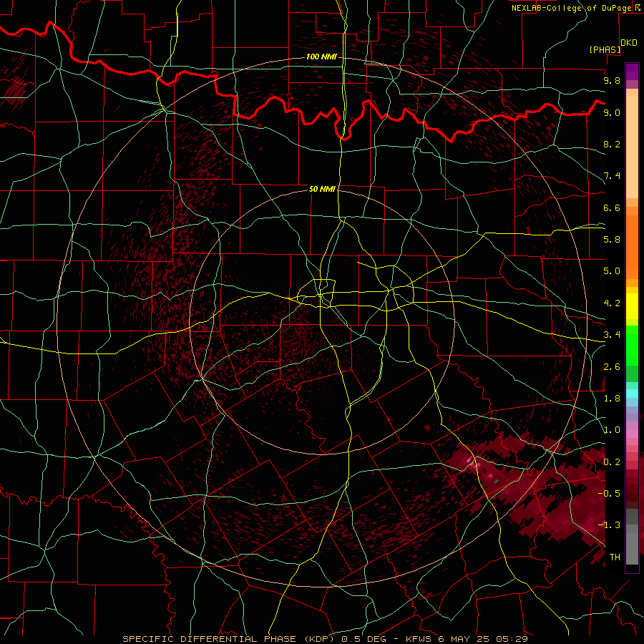
Task: Pick the orange band of the color bar
Action: tap(632, 243)
